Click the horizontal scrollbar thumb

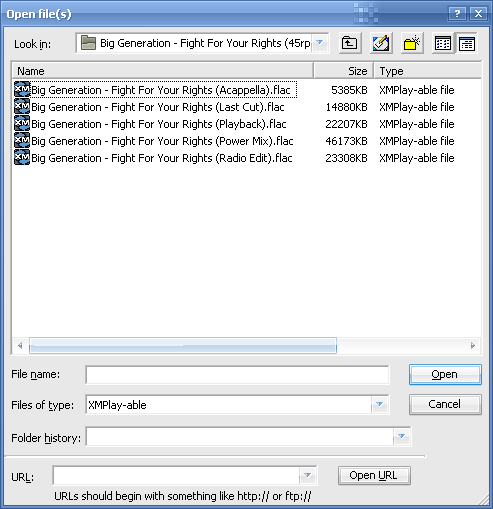183,345
